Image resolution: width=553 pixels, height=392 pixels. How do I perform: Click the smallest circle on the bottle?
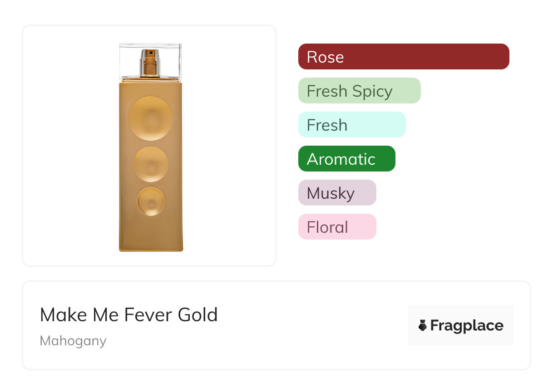point(151,201)
